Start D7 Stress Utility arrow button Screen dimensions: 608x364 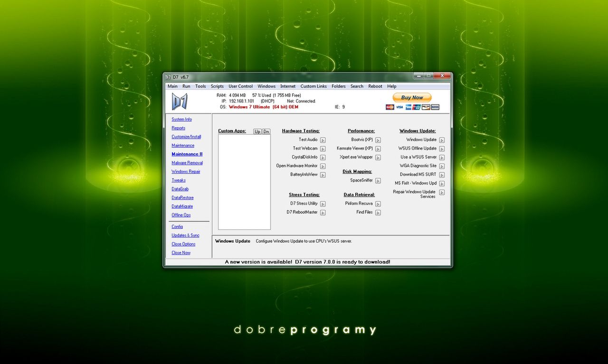click(x=323, y=204)
